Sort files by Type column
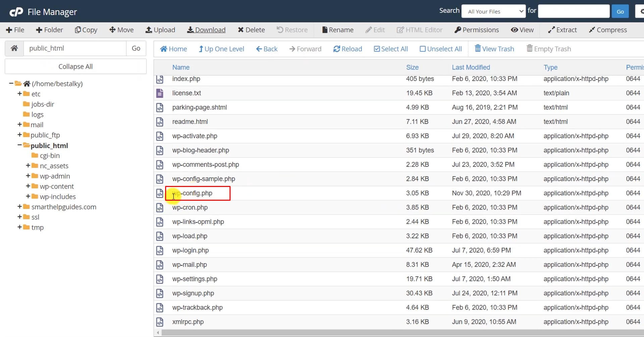 pos(550,67)
